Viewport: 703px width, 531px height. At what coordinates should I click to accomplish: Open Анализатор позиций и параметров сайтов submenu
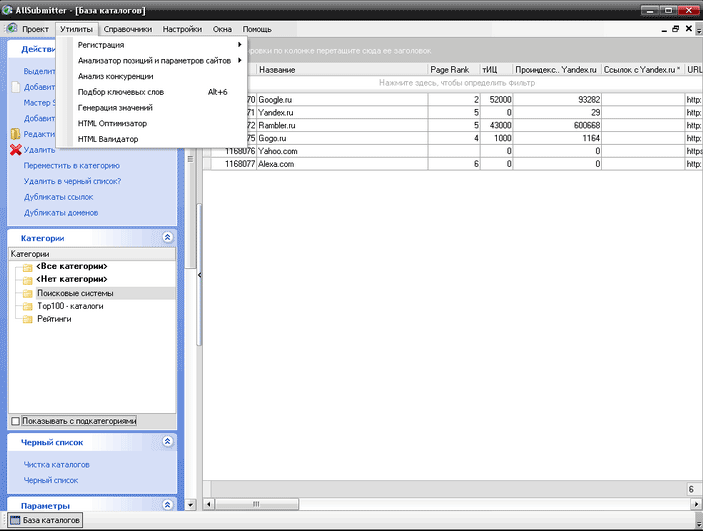point(152,61)
